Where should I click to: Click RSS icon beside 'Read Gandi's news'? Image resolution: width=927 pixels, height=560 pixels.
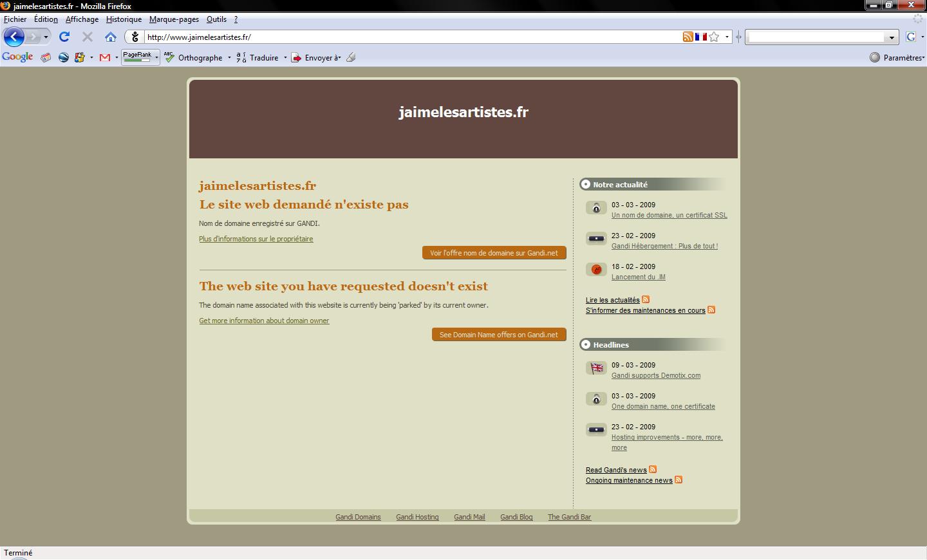[653, 469]
